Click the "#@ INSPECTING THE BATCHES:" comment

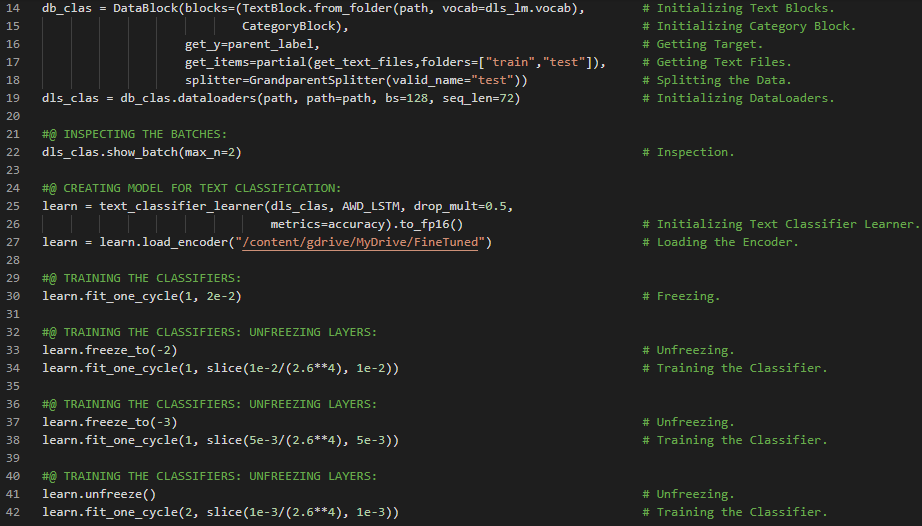point(135,134)
